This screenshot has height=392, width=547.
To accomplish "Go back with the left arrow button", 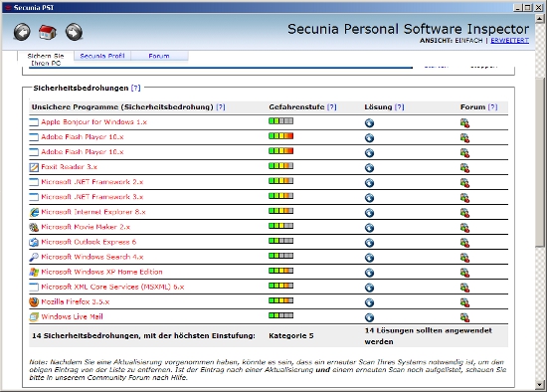I will coord(22,33).
